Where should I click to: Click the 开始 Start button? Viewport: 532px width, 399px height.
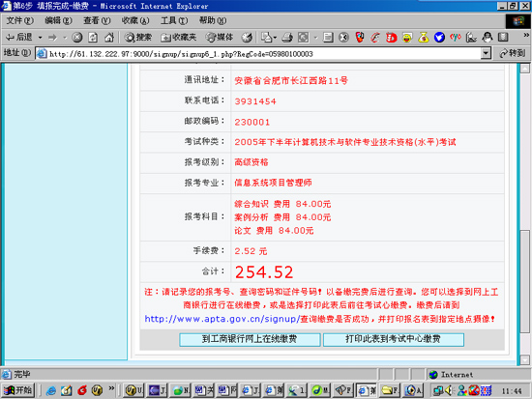click(18, 390)
